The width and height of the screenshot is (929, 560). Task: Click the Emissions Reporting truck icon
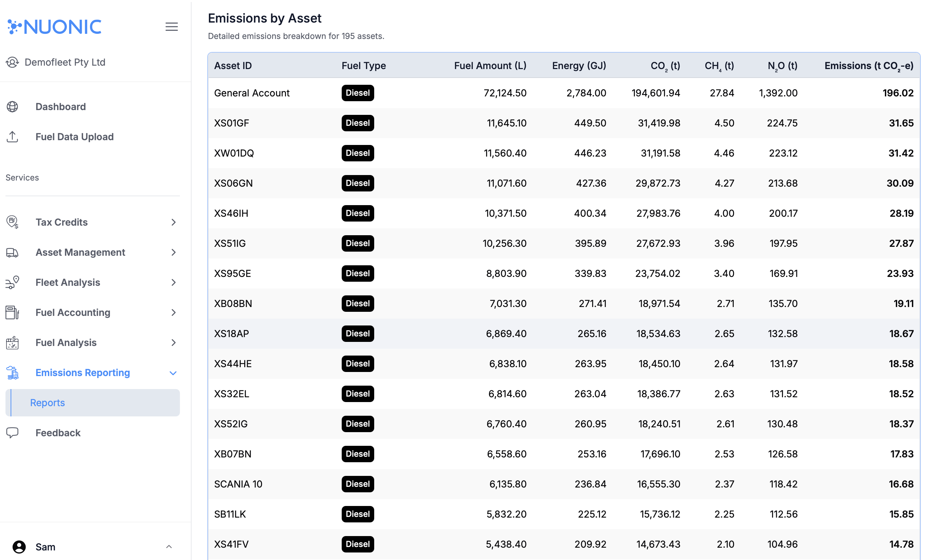click(12, 373)
